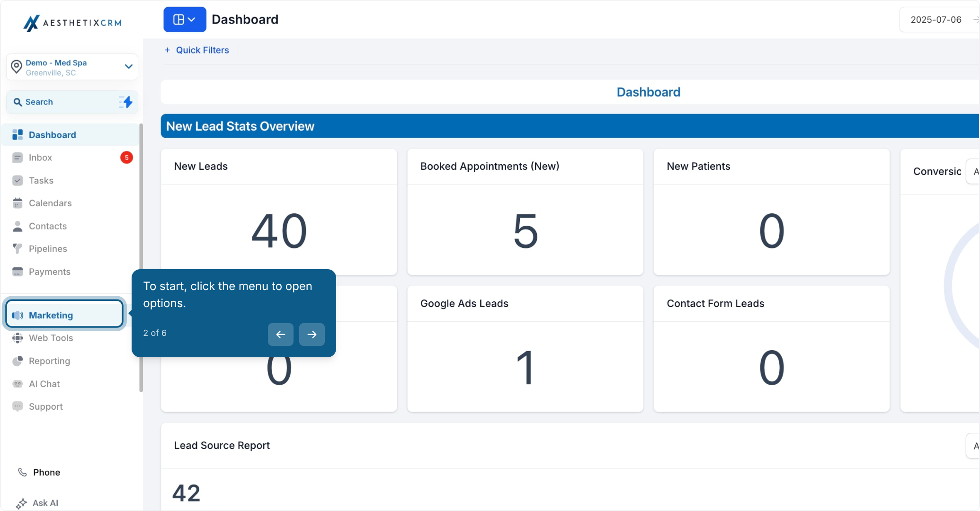Open Tasks from the sidebar
The image size is (980, 511).
tap(70, 180)
